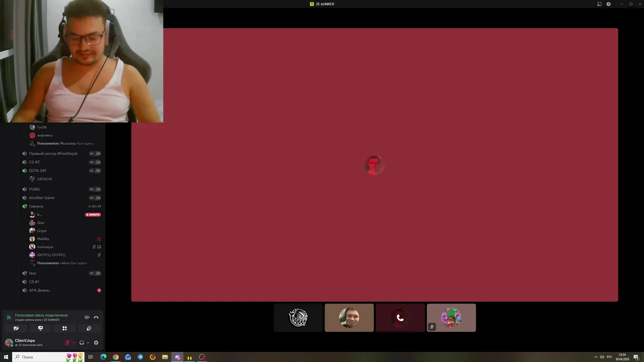644x362 pixels.
Task: Click the speaker icon beside CS #2
Action: (x=24, y=162)
